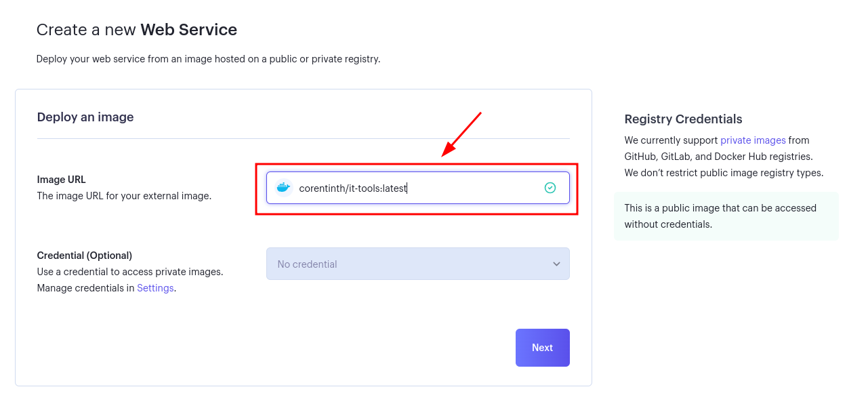Click the red annotation arrow
This screenshot has height=406, width=868.
461,134
